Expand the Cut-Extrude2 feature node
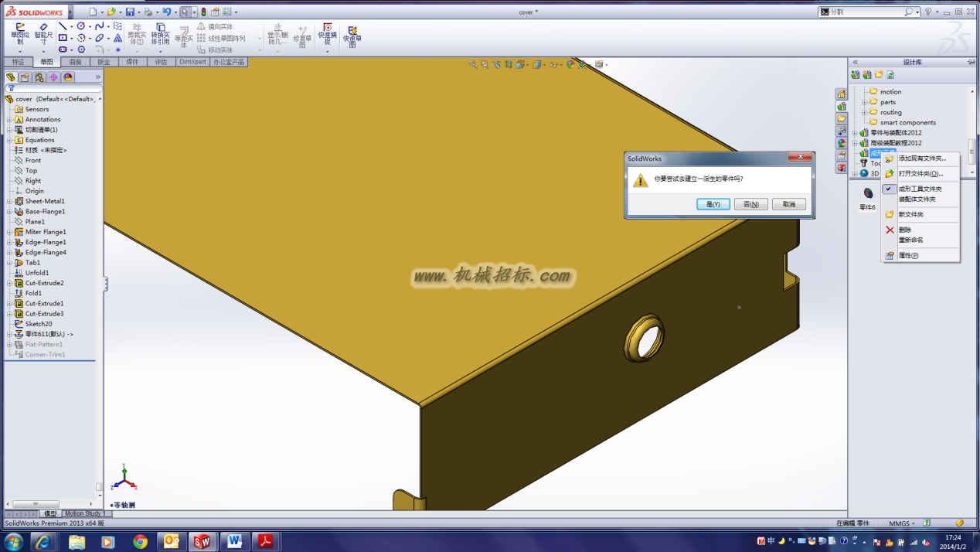The width and height of the screenshot is (980, 552). click(10, 283)
